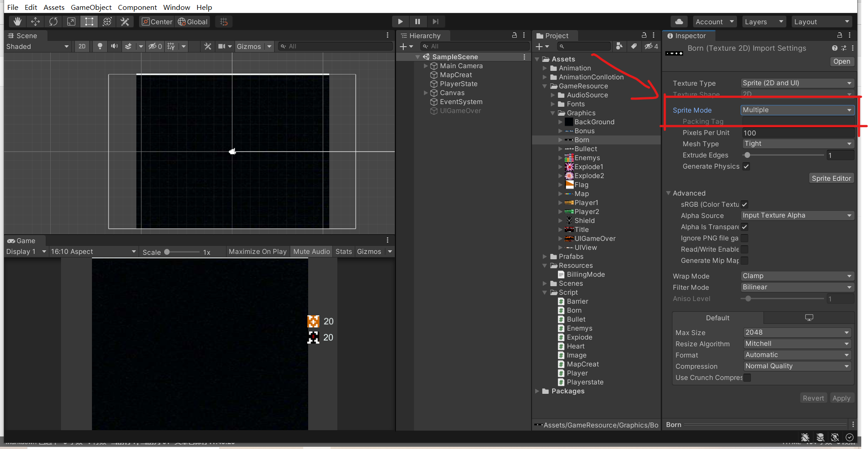868x449 pixels.
Task: Open Compression dropdown set to Normal Quality
Action: coord(797,366)
